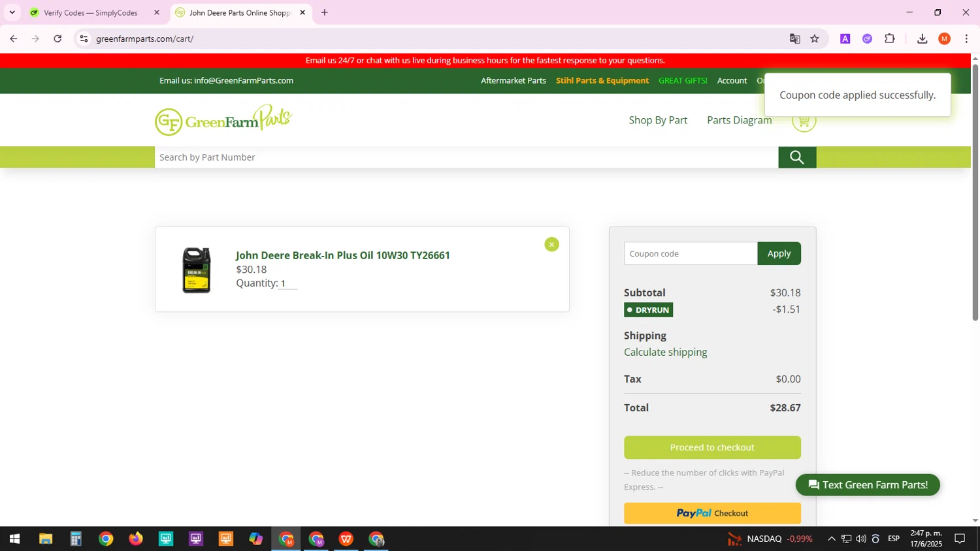The height and width of the screenshot is (551, 980).
Task: Open the shopping cart icon in header
Action: click(804, 121)
